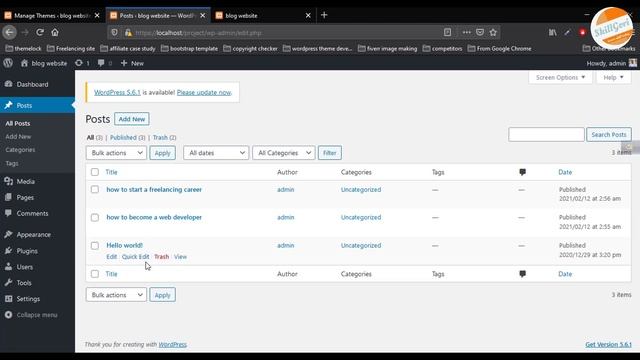The height and width of the screenshot is (360, 640).
Task: Bookmark this page with star icon
Action: click(x=493, y=32)
